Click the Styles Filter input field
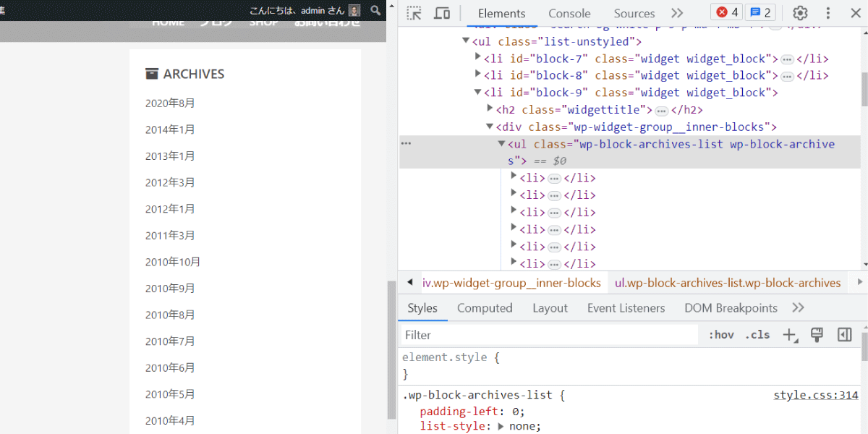The image size is (868, 434). (550, 335)
